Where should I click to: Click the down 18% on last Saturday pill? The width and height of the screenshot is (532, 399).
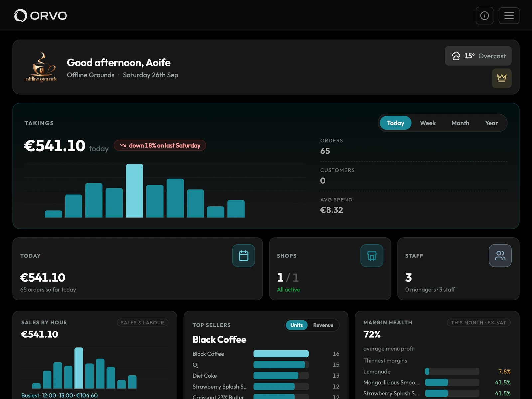tap(160, 145)
